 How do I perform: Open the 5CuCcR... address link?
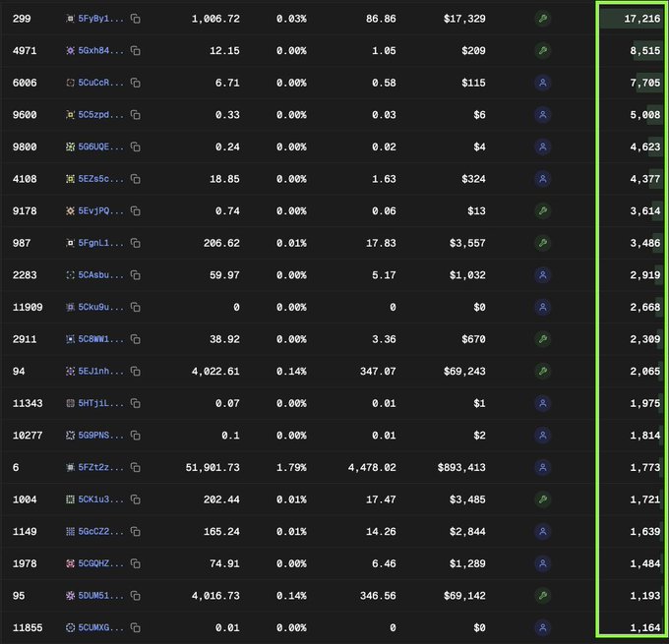[x=100, y=83]
